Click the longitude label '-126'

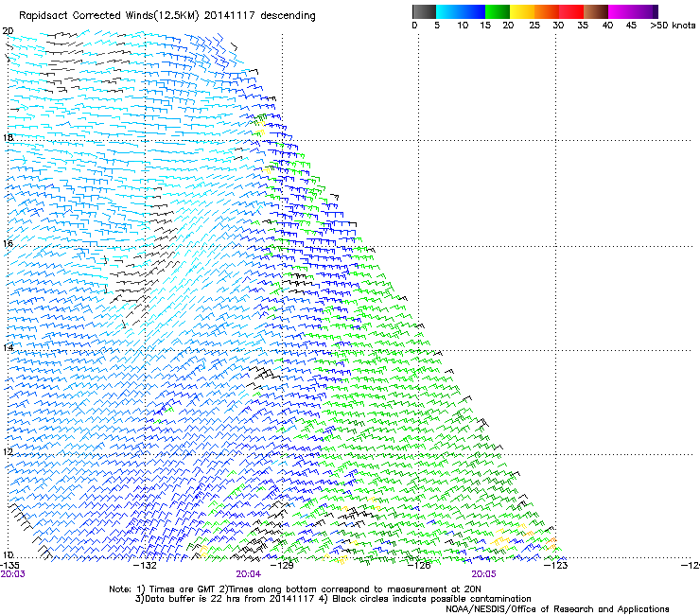[419, 566]
